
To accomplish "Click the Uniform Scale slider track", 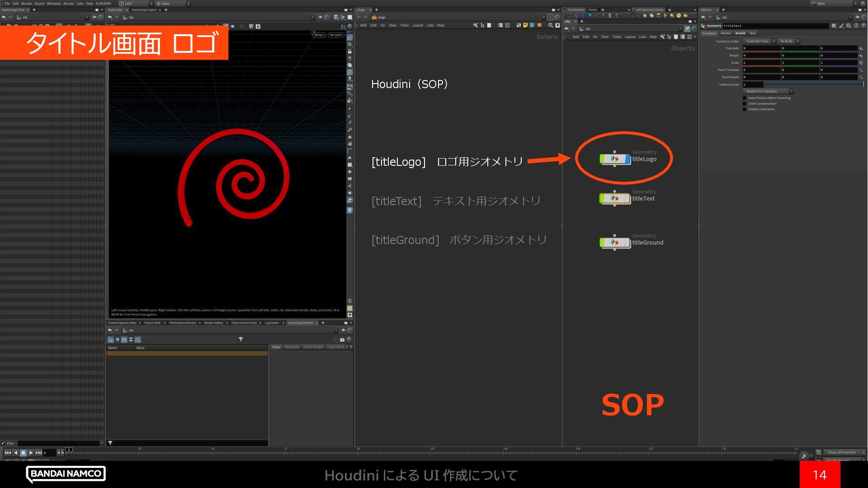I will coord(814,84).
